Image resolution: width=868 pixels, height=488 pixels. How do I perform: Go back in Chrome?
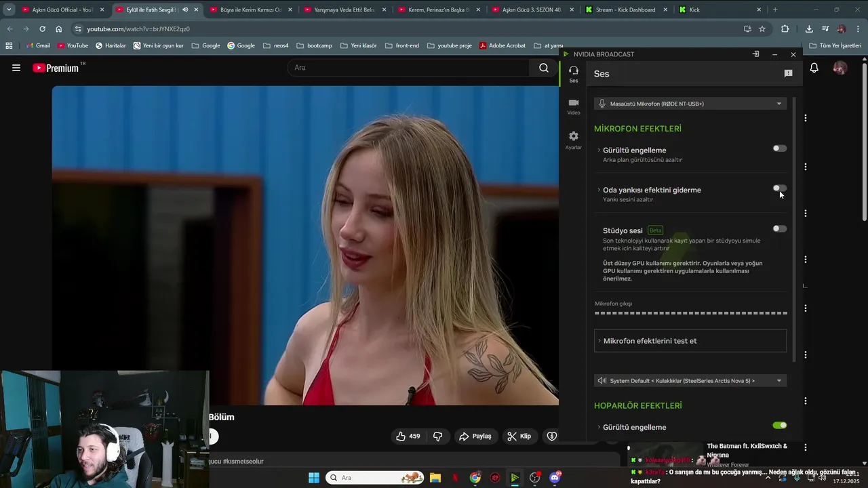click(x=9, y=29)
